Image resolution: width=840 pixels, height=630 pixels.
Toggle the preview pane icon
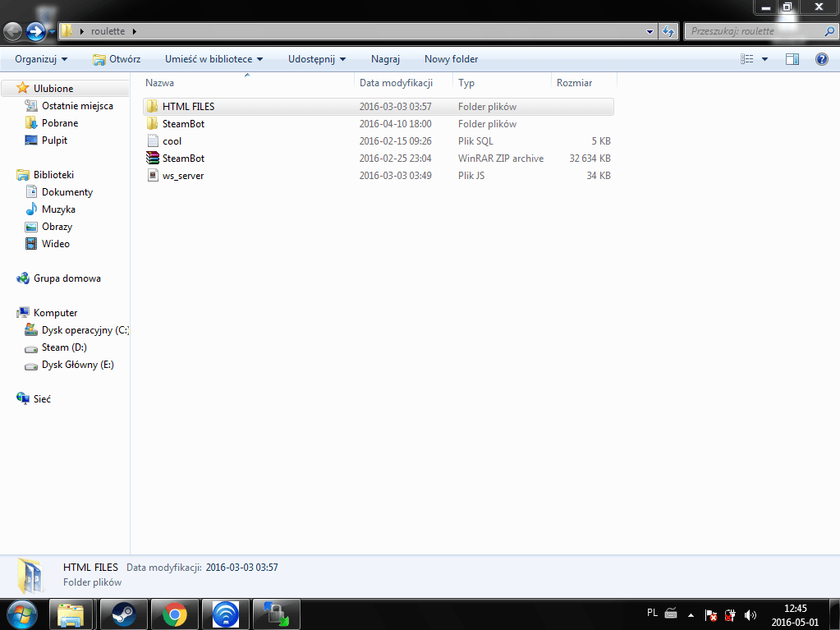coord(792,59)
